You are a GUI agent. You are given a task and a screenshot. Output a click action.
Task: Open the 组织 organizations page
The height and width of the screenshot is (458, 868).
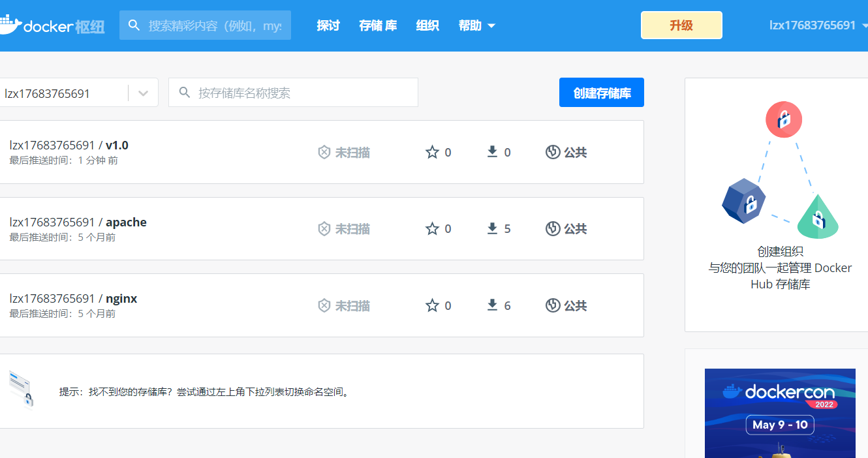427,25
